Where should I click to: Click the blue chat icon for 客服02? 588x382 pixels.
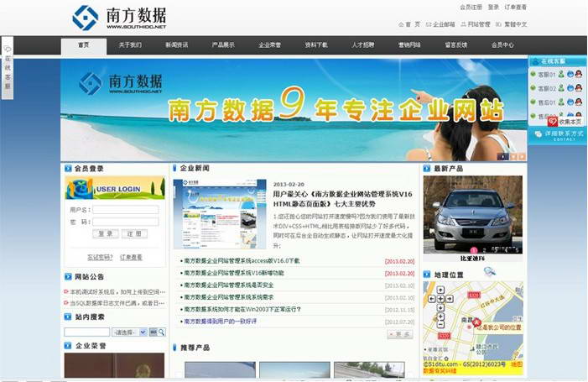pos(570,88)
